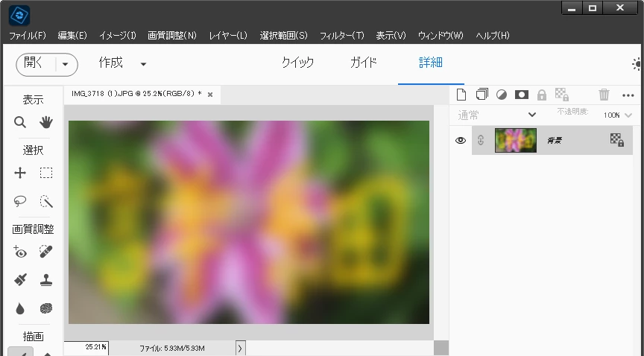644x356 pixels.
Task: Open the 画質調整(N) menu
Action: coord(172,36)
